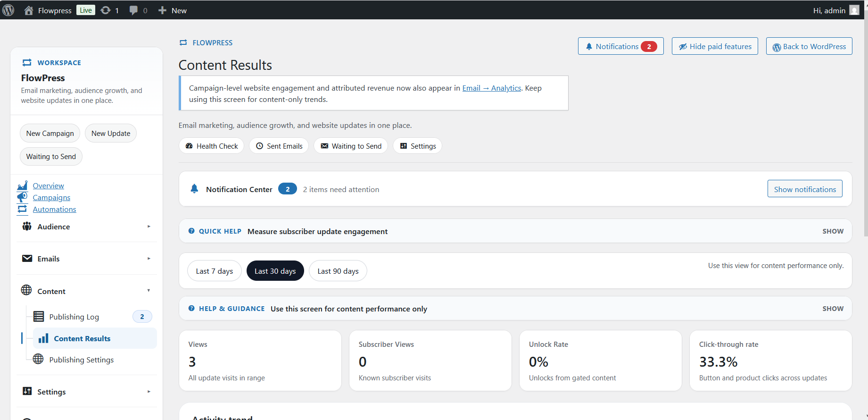The image size is (868, 420).
Task: Follow the Email → Analytics link
Action: (492, 88)
